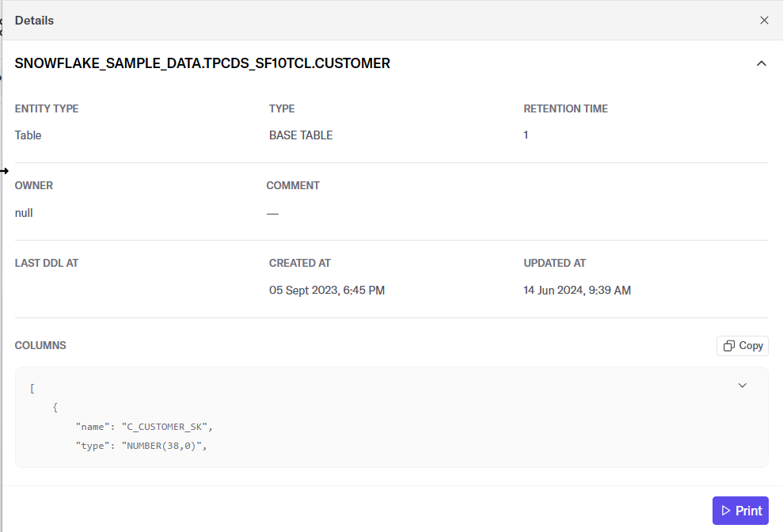Click the updated at timestamp
Image resolution: width=783 pixels, height=532 pixels.
tap(577, 291)
